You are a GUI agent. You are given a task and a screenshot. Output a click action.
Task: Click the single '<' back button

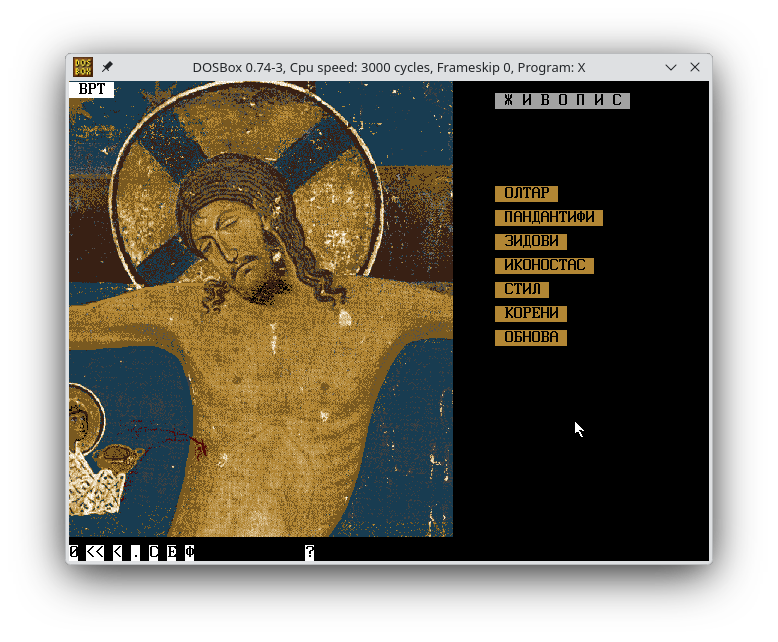[118, 552]
